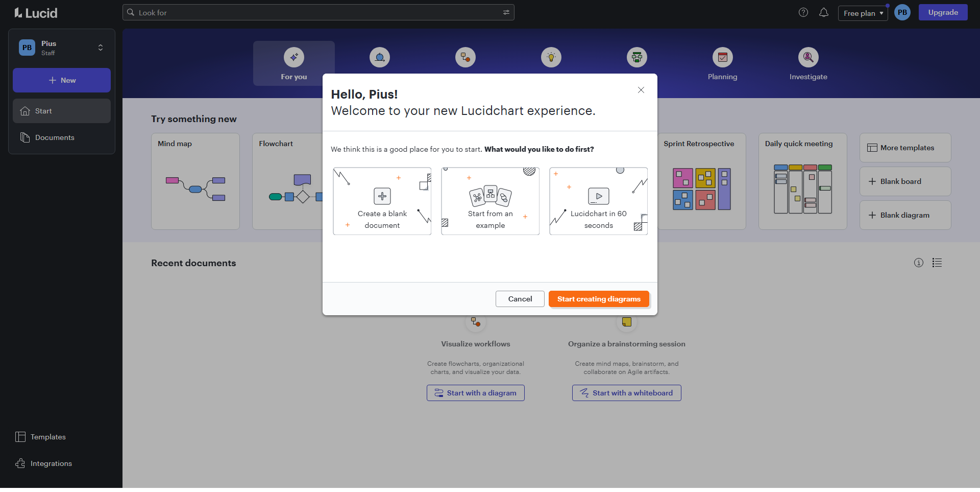Click the recent documents info icon
The width and height of the screenshot is (980, 492).
[919, 263]
